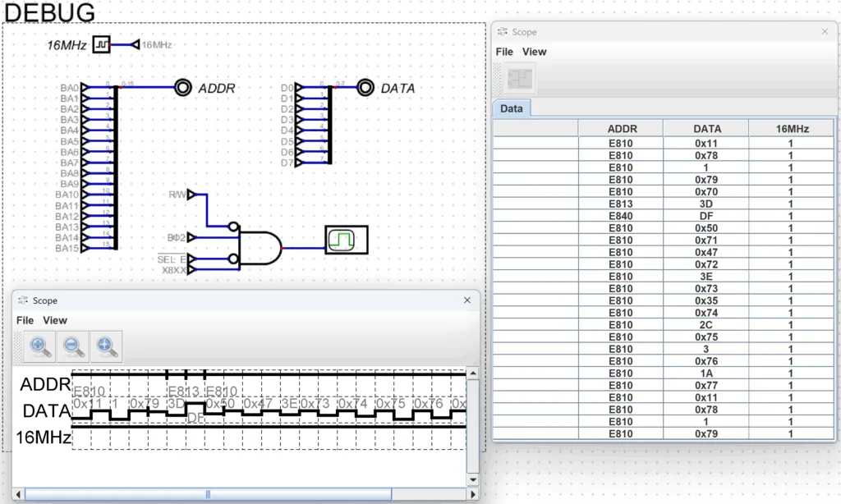The width and height of the screenshot is (841, 504).
Task: Click the address bus splitter bar
Action: 116,167
